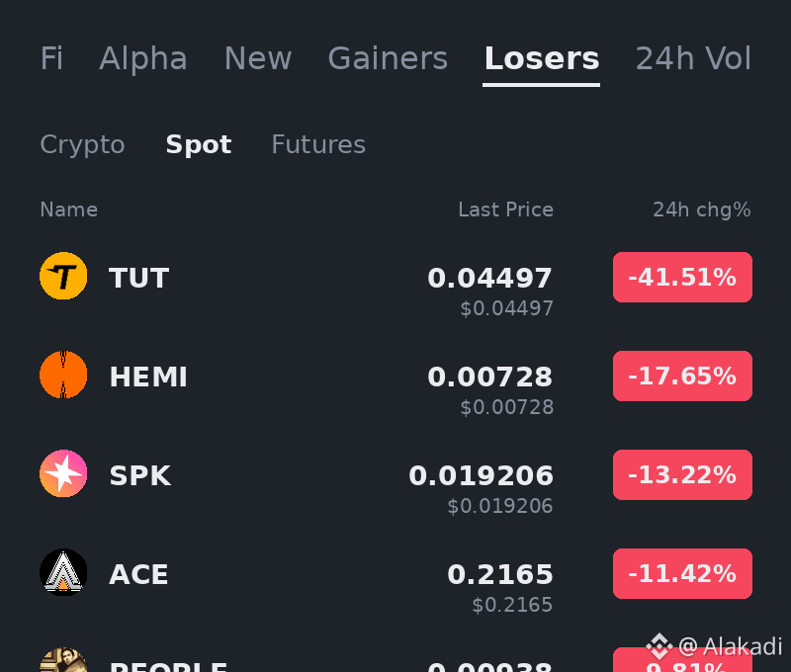The image size is (791, 672).
Task: Select the Losers tab
Action: 542,58
